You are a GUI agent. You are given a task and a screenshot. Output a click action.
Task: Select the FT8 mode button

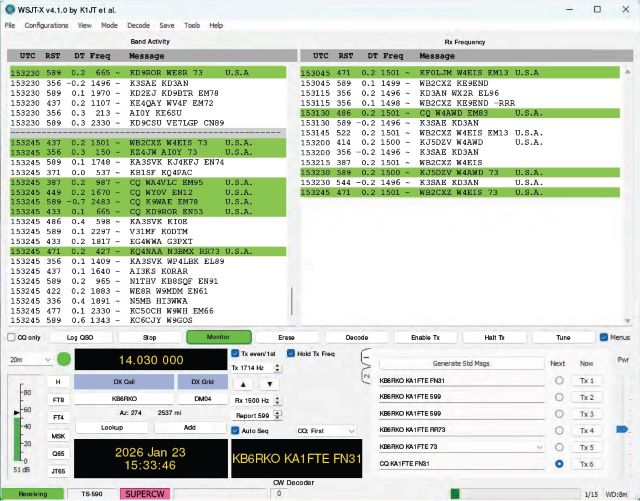coord(57,399)
